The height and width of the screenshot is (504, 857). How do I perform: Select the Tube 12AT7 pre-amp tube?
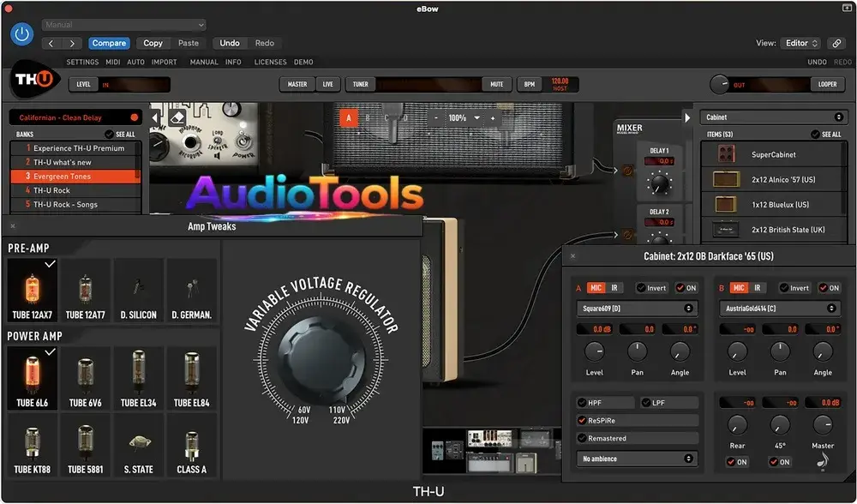coord(85,290)
